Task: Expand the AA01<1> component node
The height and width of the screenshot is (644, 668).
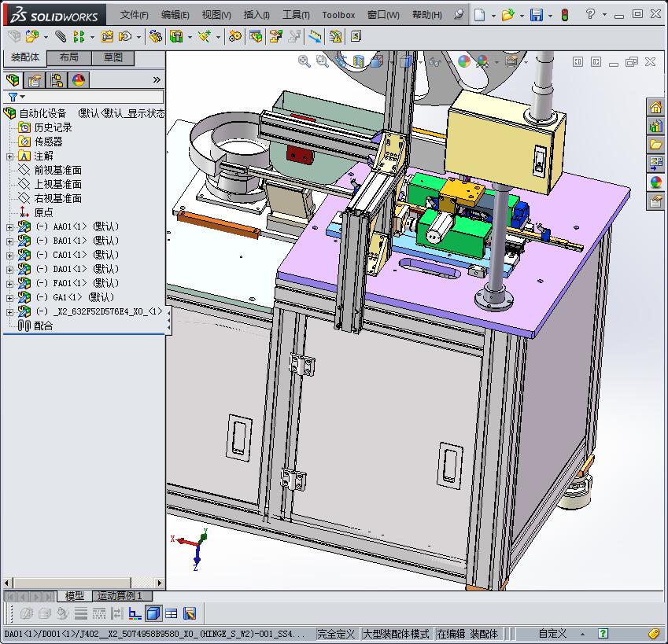Action: coord(9,227)
